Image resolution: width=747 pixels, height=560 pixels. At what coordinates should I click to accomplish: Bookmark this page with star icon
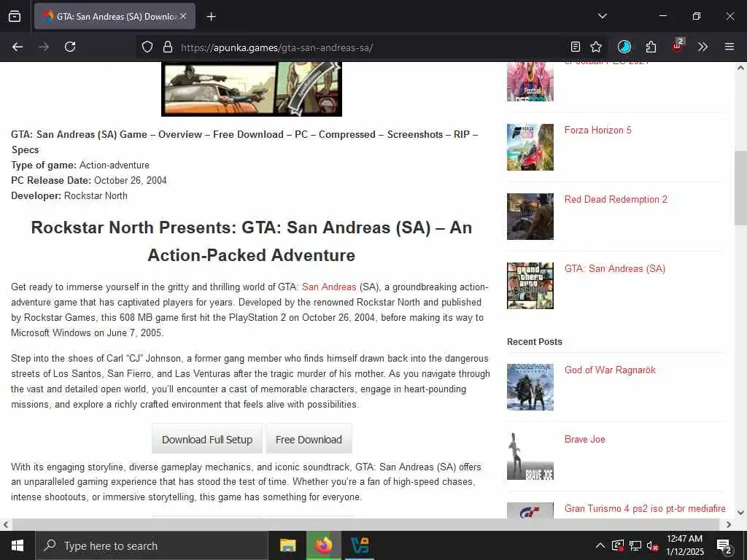pos(595,47)
